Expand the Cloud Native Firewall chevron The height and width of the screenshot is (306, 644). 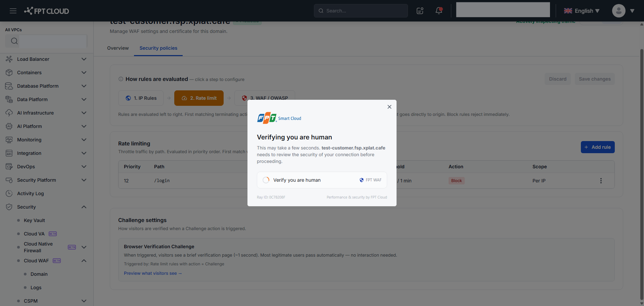pos(84,247)
